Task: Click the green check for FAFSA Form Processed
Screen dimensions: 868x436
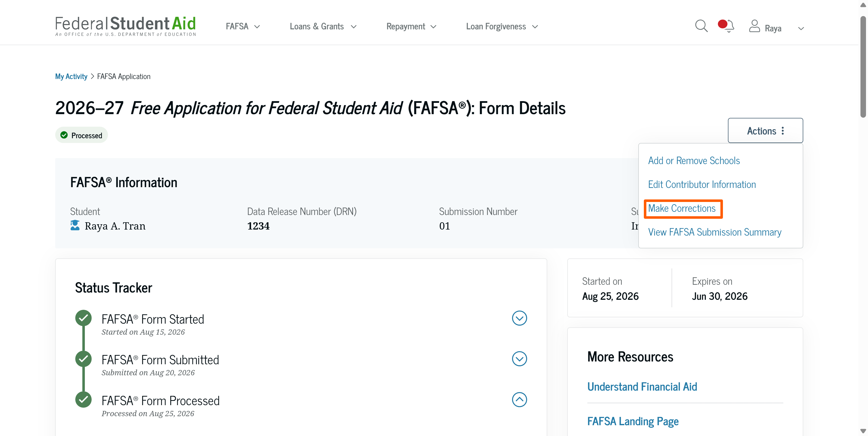Action: click(x=83, y=400)
